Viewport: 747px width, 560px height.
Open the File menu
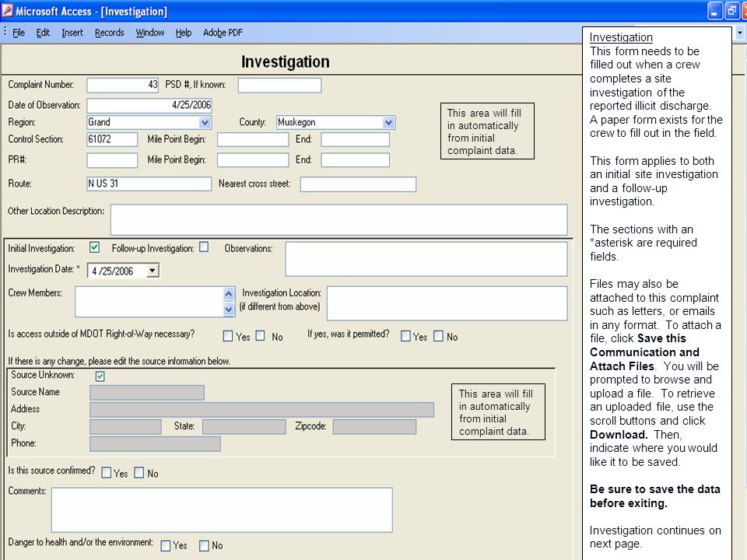[x=19, y=33]
